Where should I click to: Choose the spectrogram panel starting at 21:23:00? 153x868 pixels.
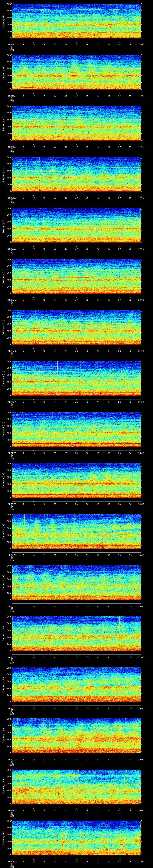[x=77, y=481]
